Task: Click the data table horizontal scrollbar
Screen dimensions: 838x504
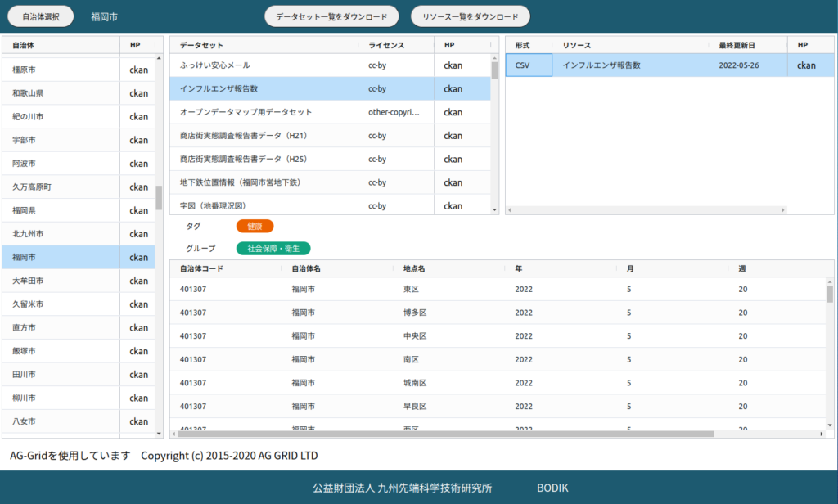Action: pos(442,434)
